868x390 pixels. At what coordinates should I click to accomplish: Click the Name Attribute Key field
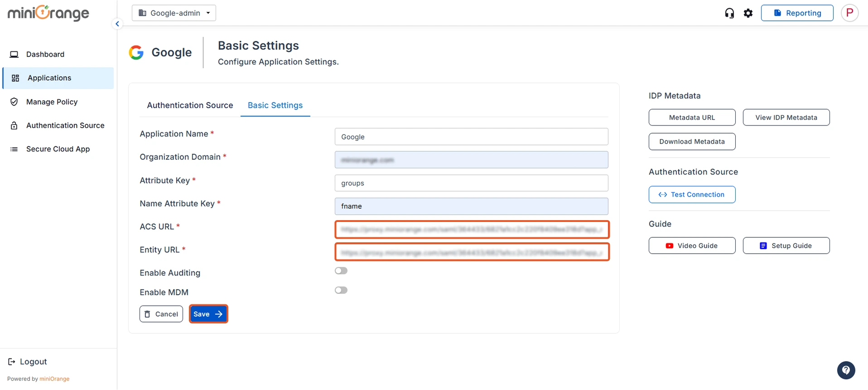click(x=471, y=206)
